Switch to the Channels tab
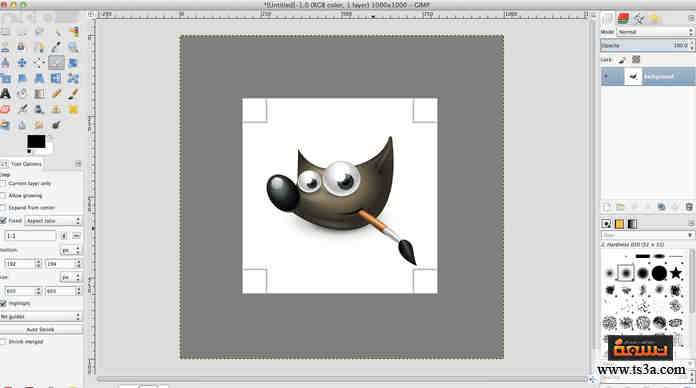Image resolution: width=696 pixels, height=388 pixels. [623, 19]
